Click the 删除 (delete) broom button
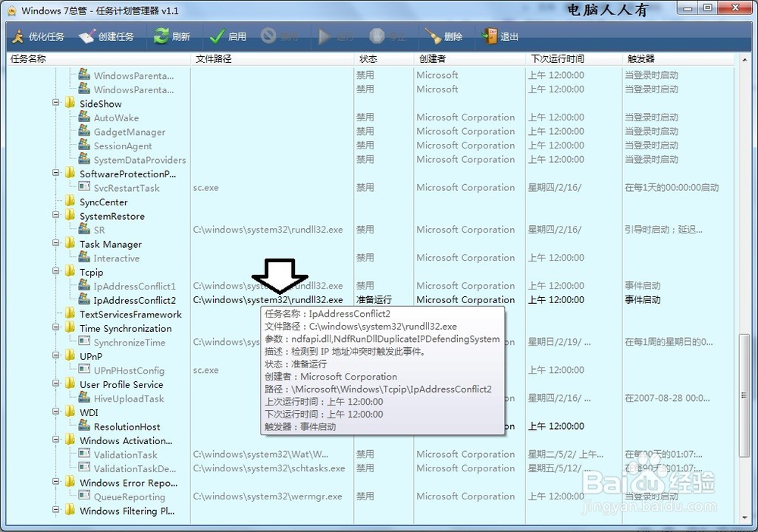The height and width of the screenshot is (532, 758). [443, 36]
